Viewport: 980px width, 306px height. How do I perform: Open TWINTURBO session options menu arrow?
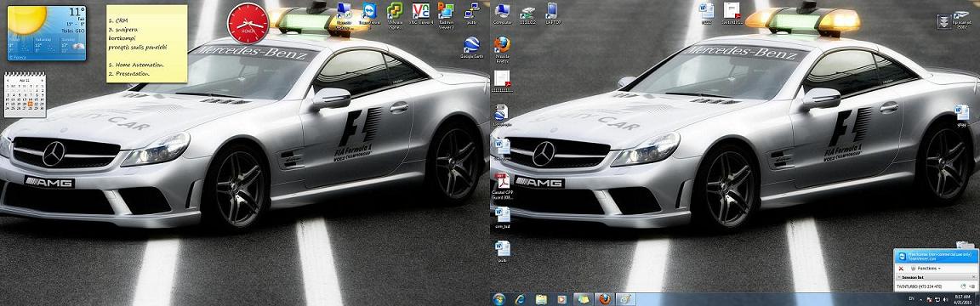[x=972, y=286]
